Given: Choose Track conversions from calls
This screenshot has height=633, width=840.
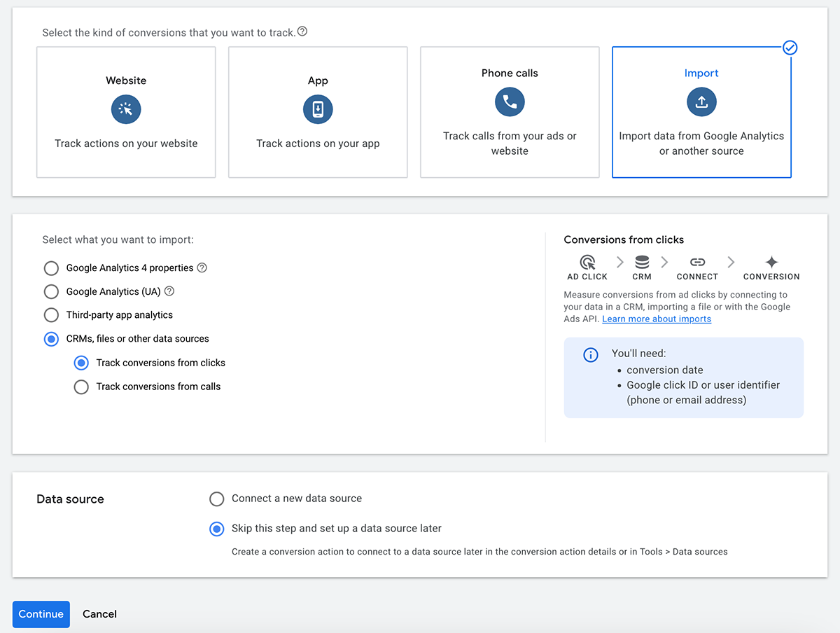Looking at the screenshot, I should (81, 387).
